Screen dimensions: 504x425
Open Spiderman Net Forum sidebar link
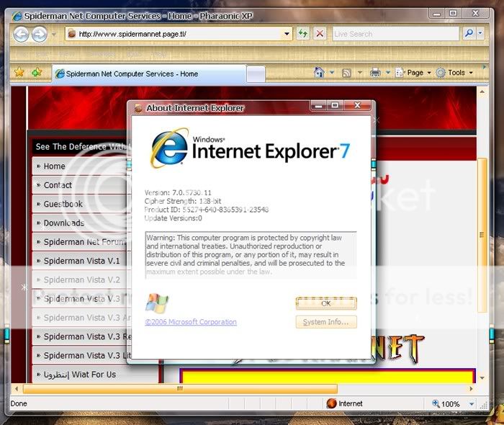pos(81,242)
